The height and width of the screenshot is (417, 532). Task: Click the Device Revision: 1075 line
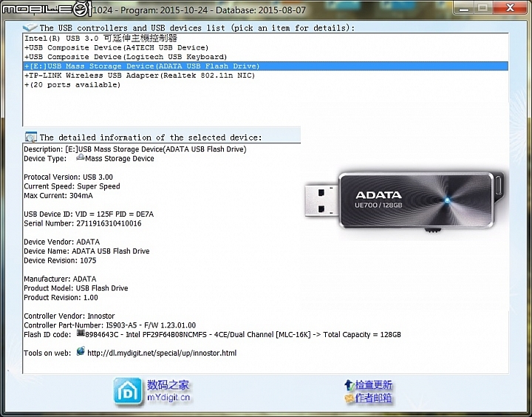pos(60,260)
